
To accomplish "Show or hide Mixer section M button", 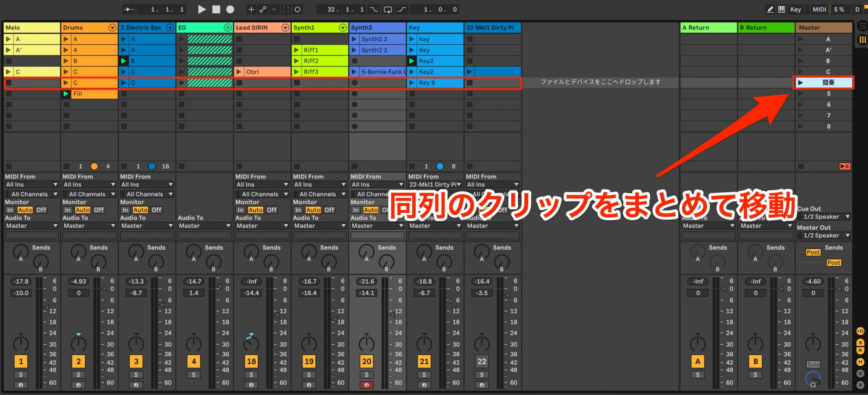I will tap(861, 362).
